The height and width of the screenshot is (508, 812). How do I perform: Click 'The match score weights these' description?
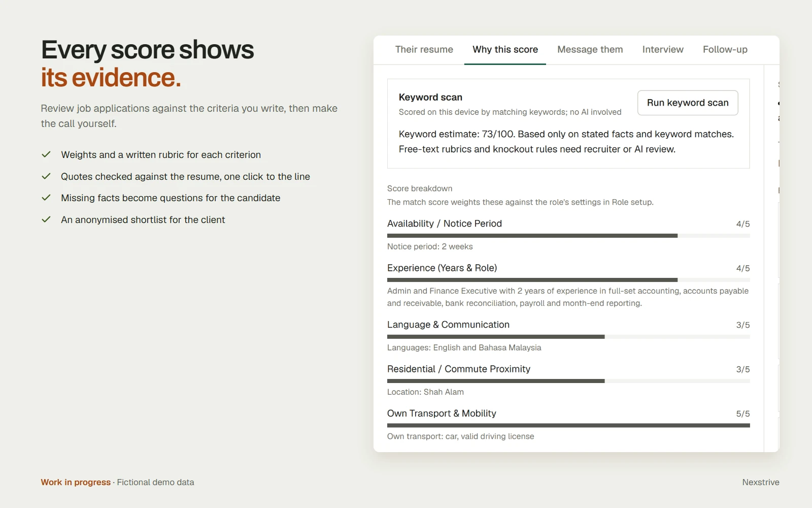click(x=520, y=202)
